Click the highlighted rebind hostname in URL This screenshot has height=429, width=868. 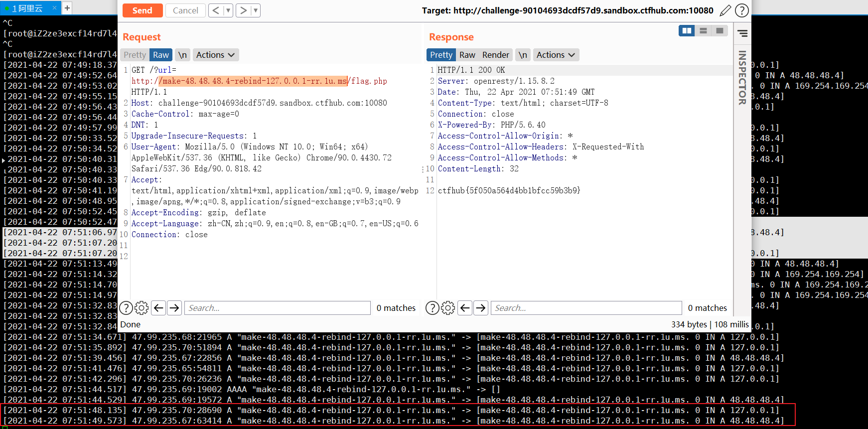(253, 81)
